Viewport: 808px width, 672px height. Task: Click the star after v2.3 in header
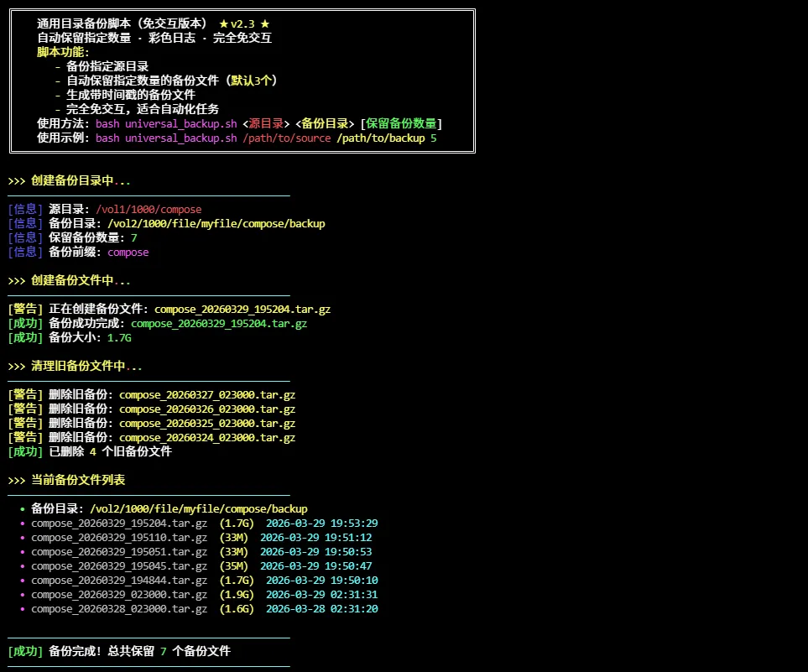265,23
